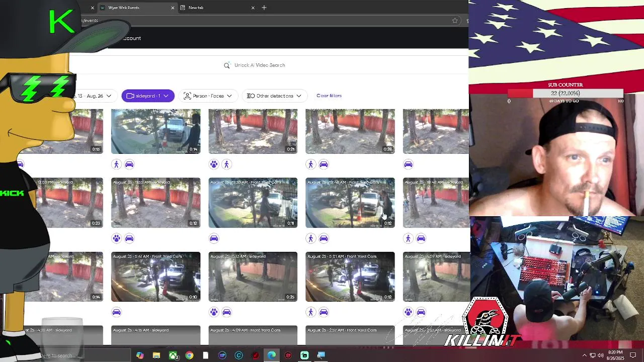Play the 0:21 sideyard fence clip
644x362 pixels.
pos(253,131)
